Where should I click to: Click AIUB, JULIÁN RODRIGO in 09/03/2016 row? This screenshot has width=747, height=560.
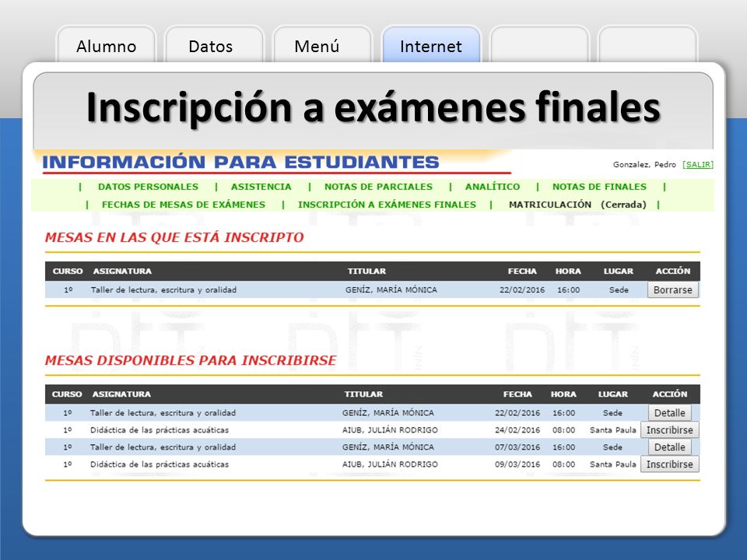[x=390, y=464]
